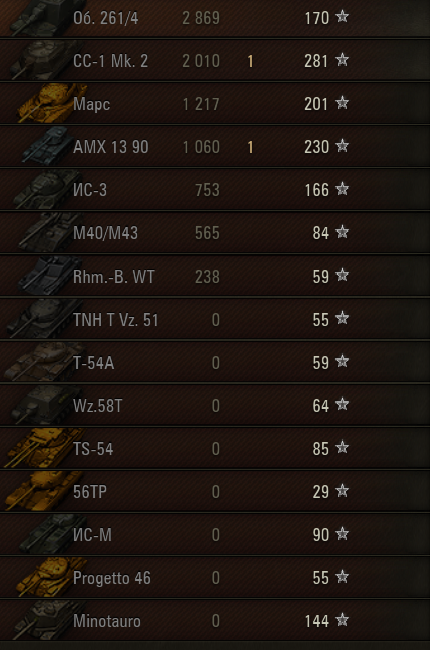This screenshot has height=650, width=430.
Task: Select the Progetto 46 row
Action: (215, 577)
